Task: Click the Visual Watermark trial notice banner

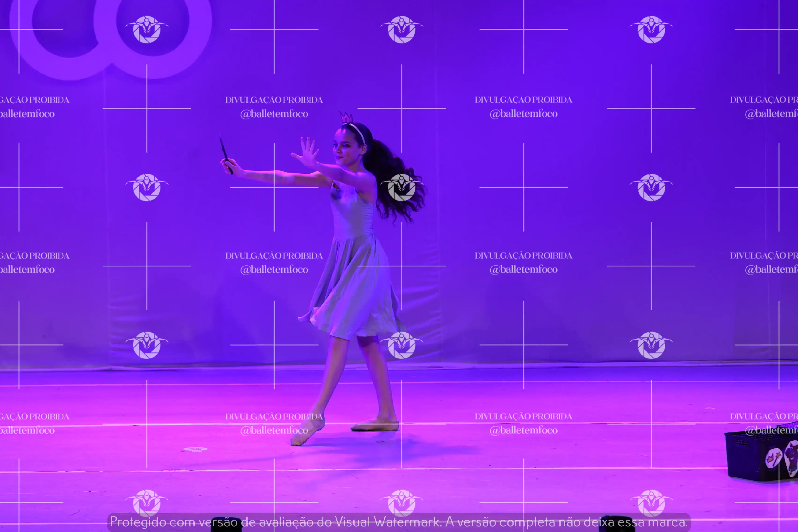Action: (x=399, y=522)
